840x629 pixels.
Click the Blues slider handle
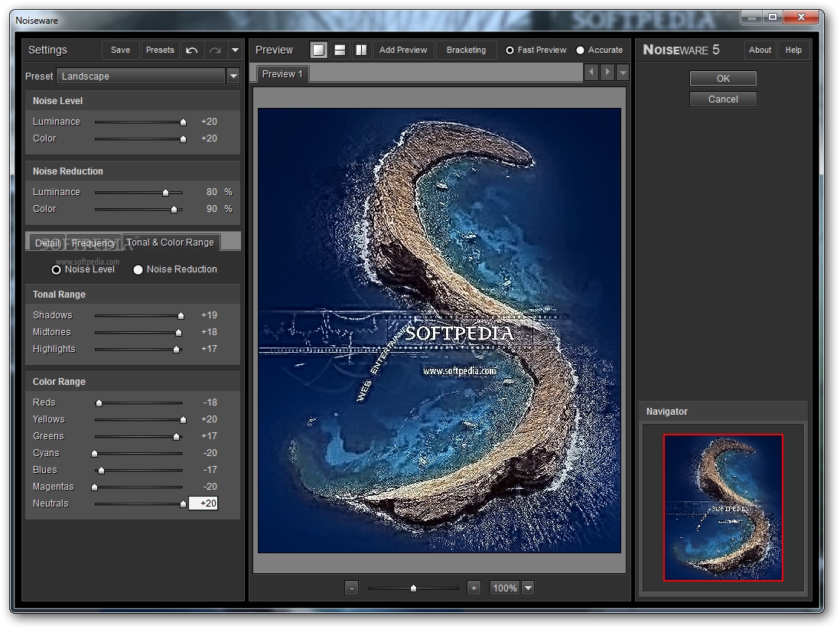click(101, 470)
